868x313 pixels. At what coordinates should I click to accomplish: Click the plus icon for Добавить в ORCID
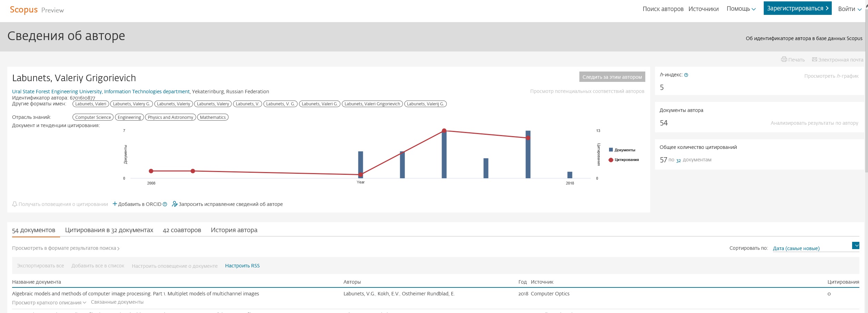coord(115,204)
